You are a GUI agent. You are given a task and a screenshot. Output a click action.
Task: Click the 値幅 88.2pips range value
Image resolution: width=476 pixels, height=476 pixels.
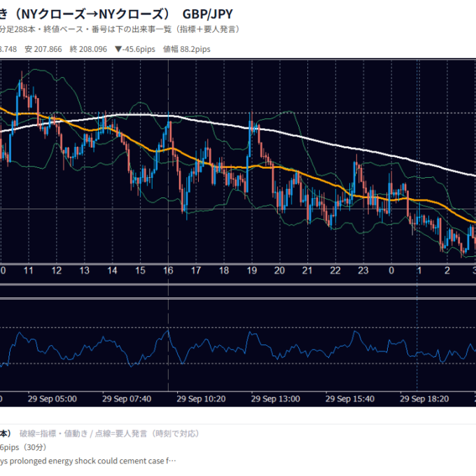tap(187, 49)
